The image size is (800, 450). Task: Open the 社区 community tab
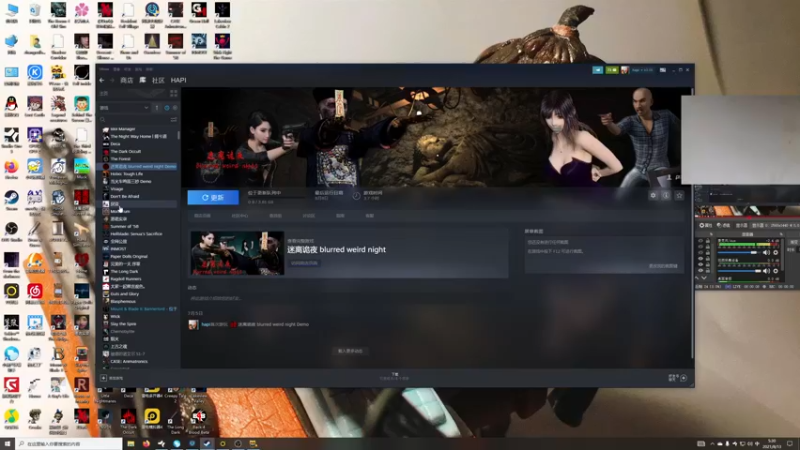[x=158, y=80]
